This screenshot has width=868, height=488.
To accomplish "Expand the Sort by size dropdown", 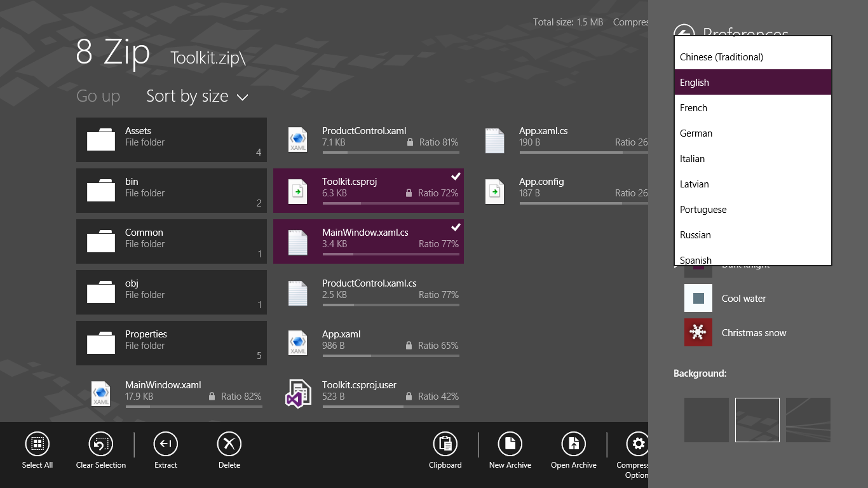I will [x=197, y=97].
